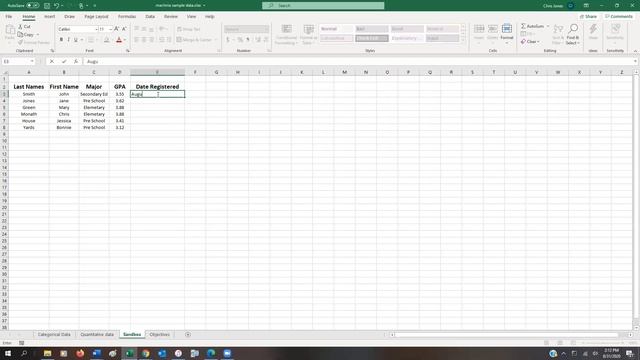Open the Font group dialog launcher
The width and height of the screenshot is (640, 360).
[x=128, y=51]
